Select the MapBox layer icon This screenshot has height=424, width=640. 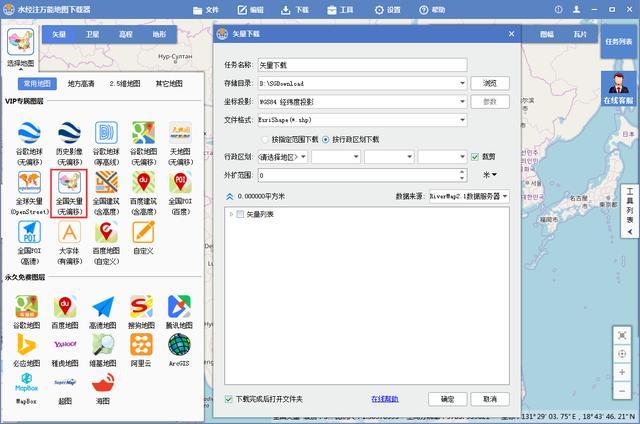pyautogui.click(x=27, y=383)
